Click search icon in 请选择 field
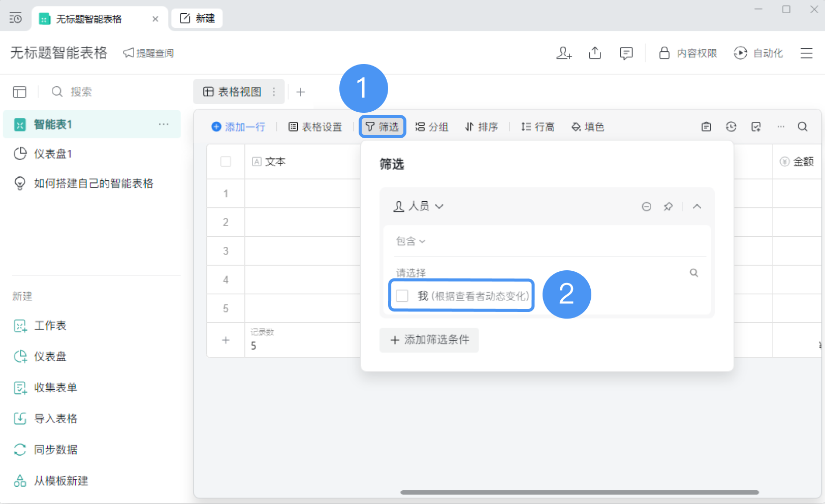Screen dimensions: 825x504 pyautogui.click(x=694, y=273)
